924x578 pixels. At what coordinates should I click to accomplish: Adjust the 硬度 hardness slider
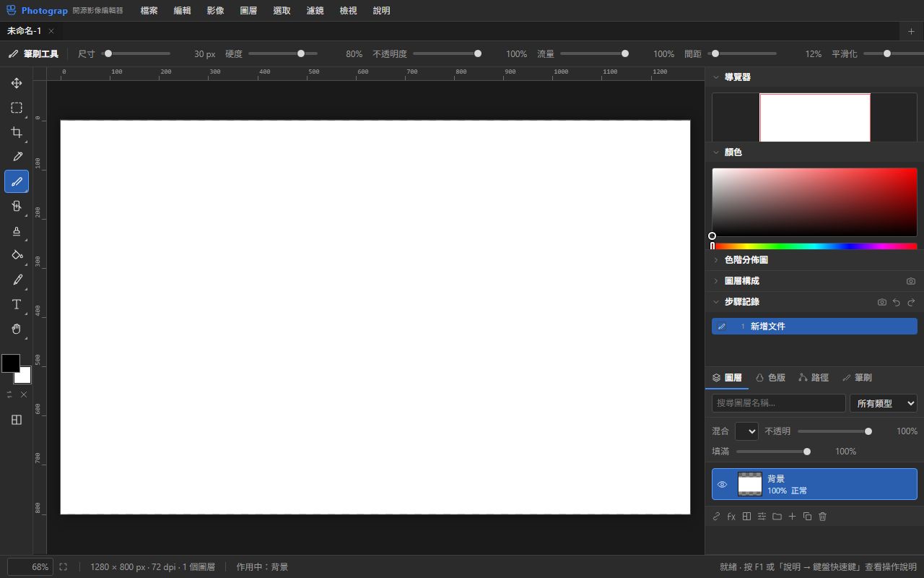[x=283, y=53]
